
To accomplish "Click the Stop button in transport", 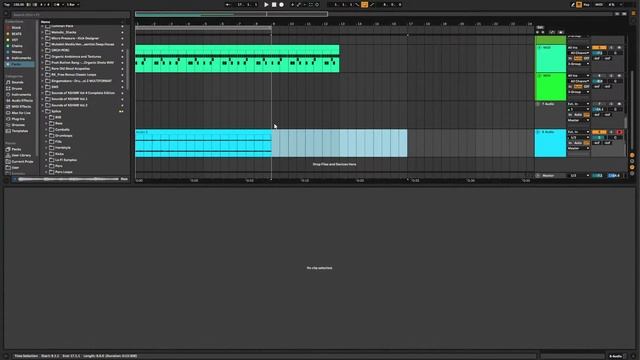I will point(274,4).
